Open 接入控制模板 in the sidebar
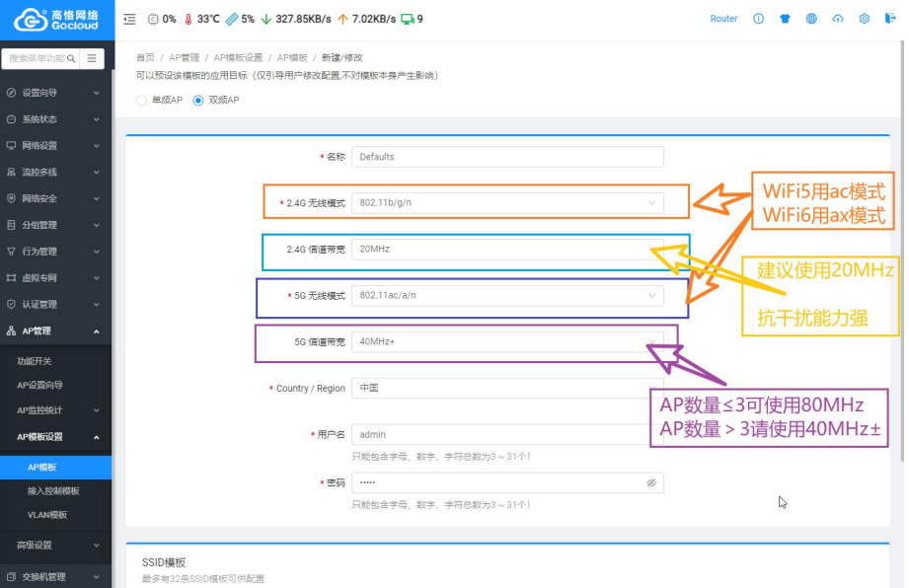This screenshot has height=588, width=909. [x=53, y=490]
